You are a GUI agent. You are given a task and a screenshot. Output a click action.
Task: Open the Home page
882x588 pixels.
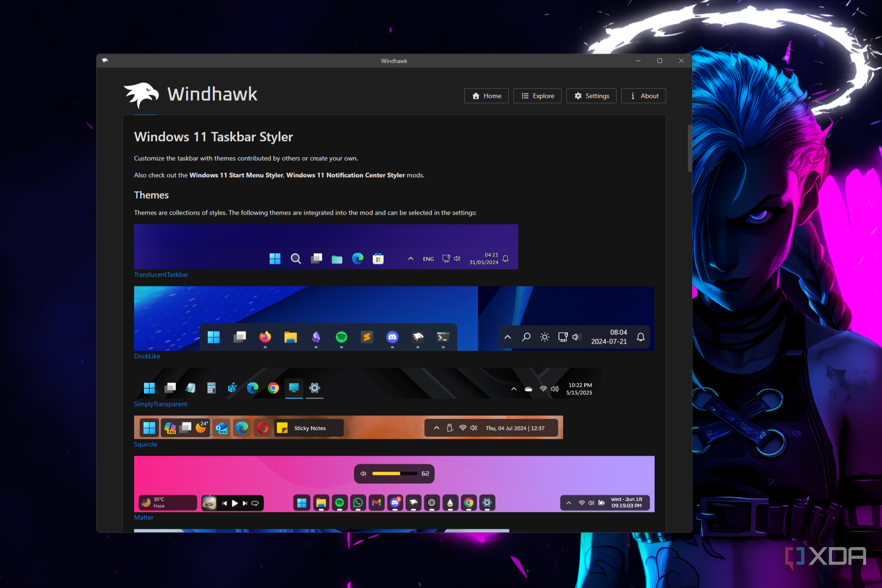486,96
